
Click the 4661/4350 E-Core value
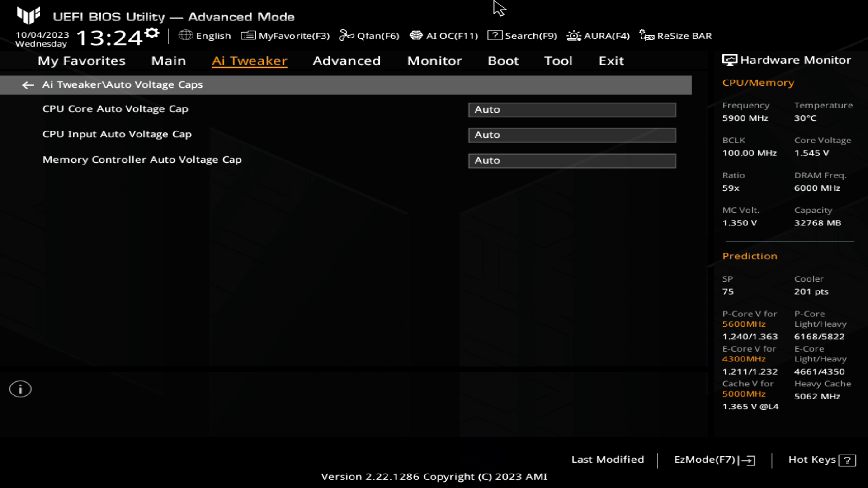pyautogui.click(x=819, y=371)
